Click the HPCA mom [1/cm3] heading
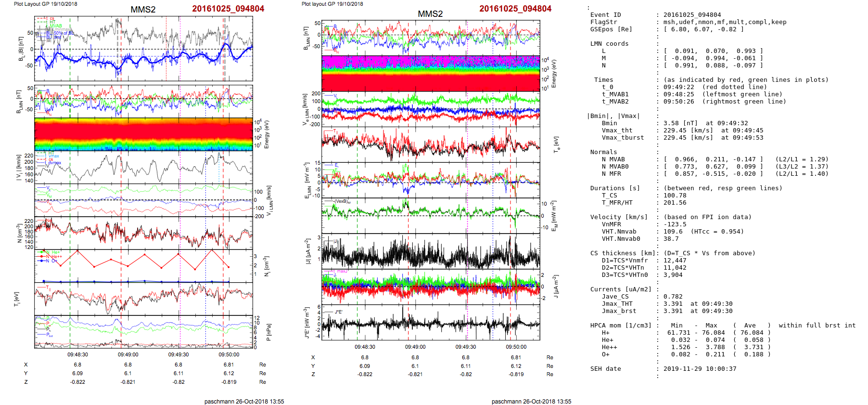The width and height of the screenshot is (868, 405). (x=621, y=326)
